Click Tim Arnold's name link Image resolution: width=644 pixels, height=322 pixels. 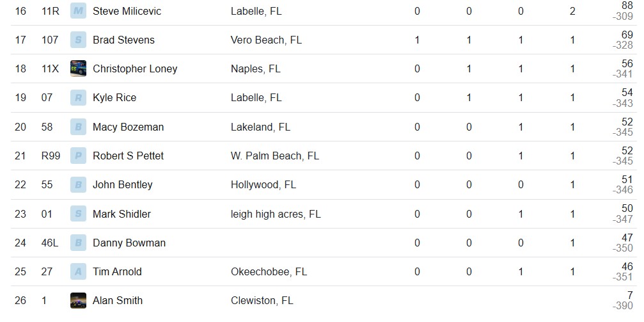coord(117,272)
